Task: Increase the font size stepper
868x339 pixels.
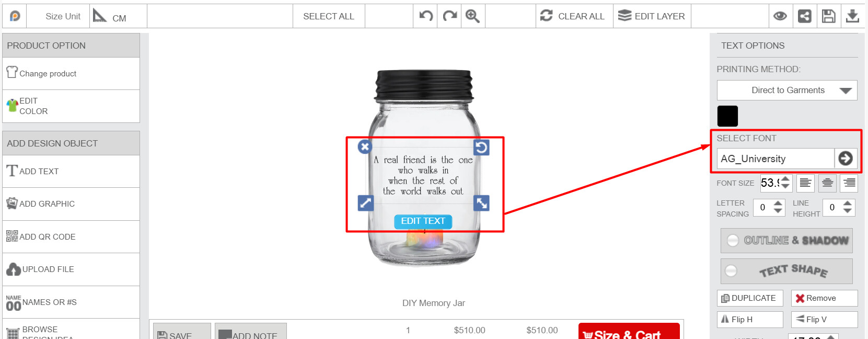Action: pyautogui.click(x=785, y=179)
